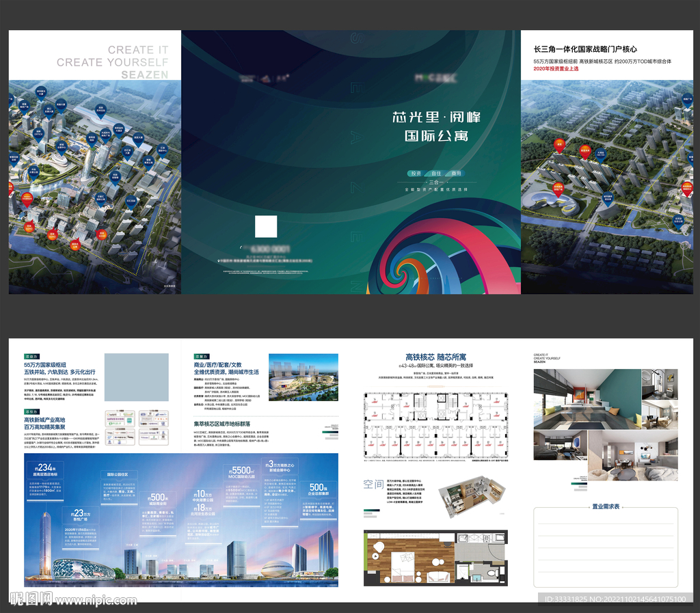Select the bathroom interior photo
Viewport: 700px width, 613px height.
tap(660, 384)
